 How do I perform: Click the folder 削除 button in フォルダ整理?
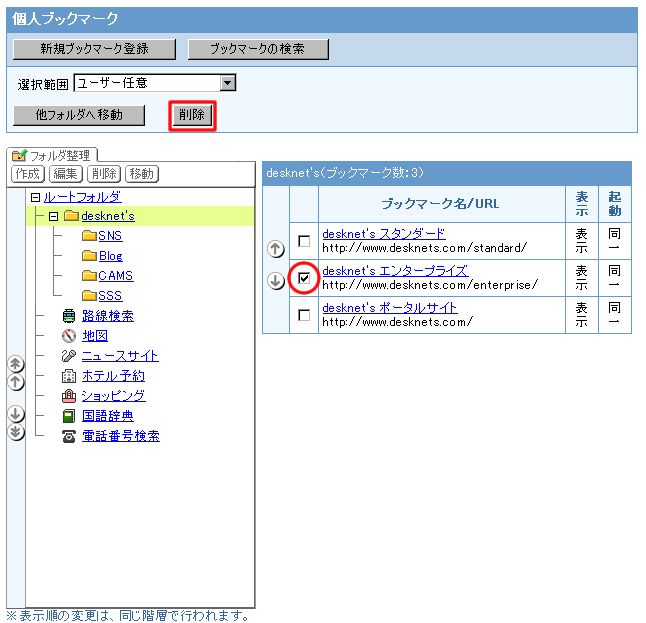coord(104,174)
